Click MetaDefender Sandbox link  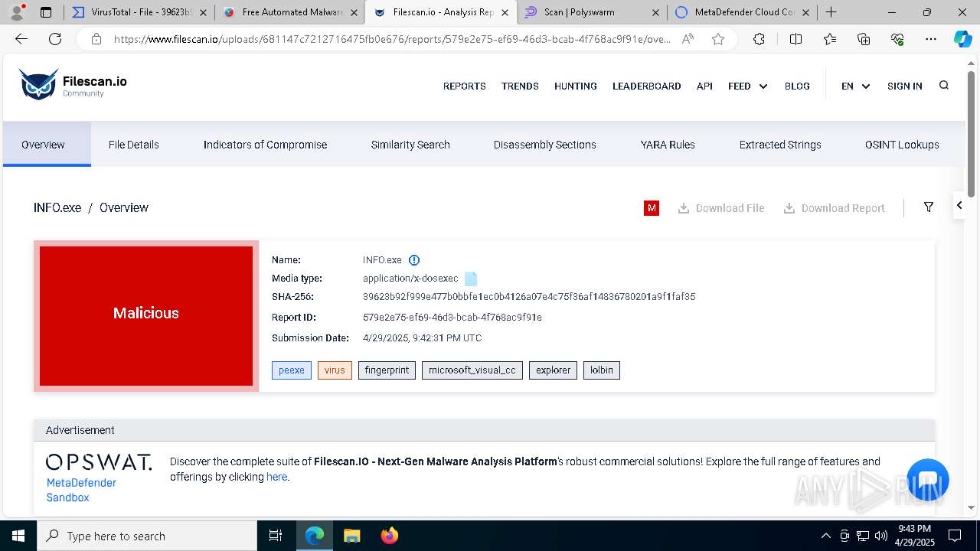pyautogui.click(x=81, y=490)
